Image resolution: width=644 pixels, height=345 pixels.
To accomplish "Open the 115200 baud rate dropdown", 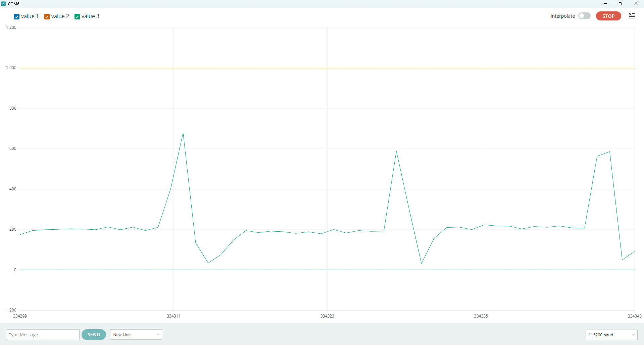I will point(611,335).
